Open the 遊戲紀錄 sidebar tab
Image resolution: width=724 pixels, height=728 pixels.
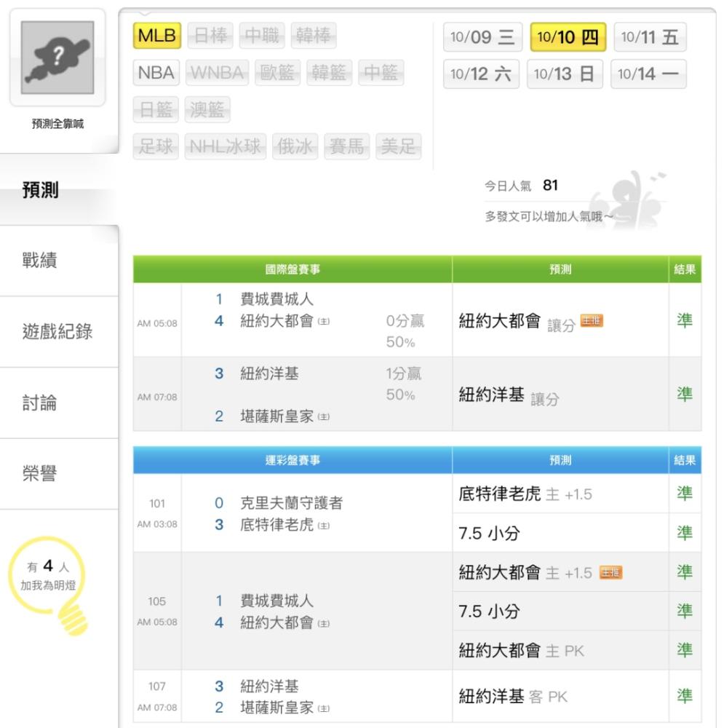(x=60, y=332)
